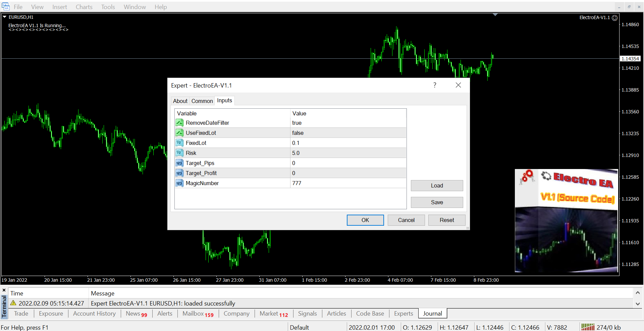Click the FixedLot double variable icon
Image resolution: width=644 pixels, height=331 pixels.
tap(179, 143)
